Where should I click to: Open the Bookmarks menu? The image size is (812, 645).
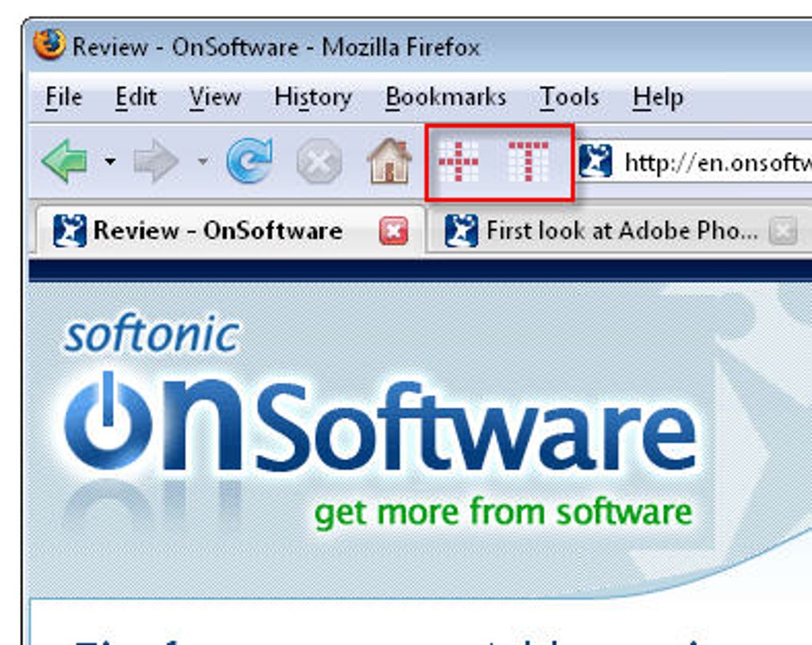point(445,97)
